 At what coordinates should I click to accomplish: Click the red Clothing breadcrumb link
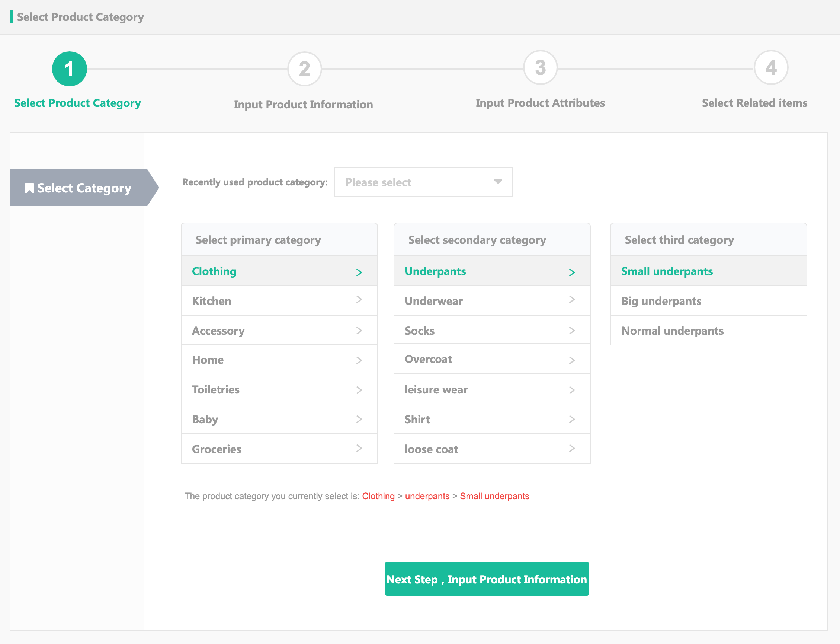click(378, 496)
